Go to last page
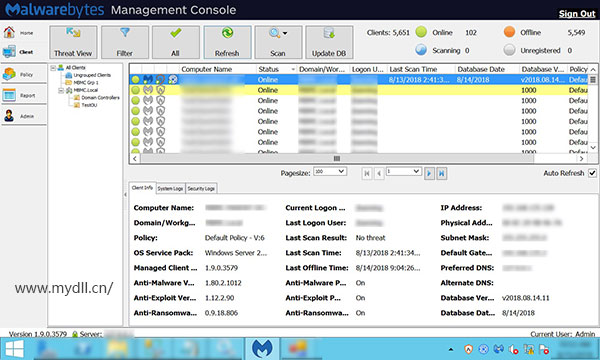 pos(442,173)
